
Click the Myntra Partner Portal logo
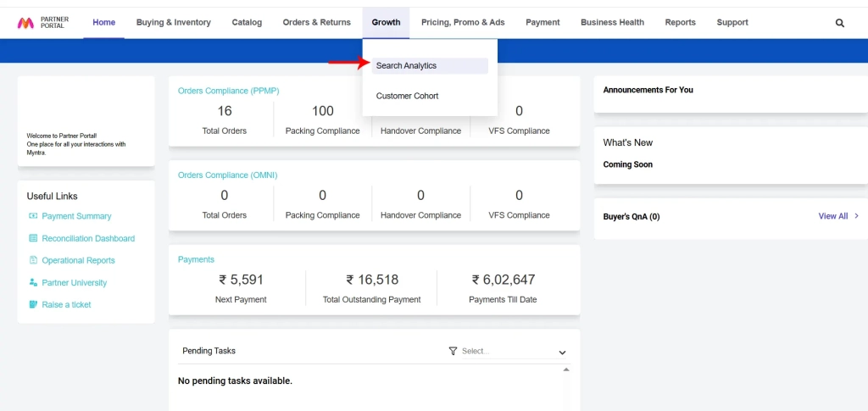pos(43,23)
